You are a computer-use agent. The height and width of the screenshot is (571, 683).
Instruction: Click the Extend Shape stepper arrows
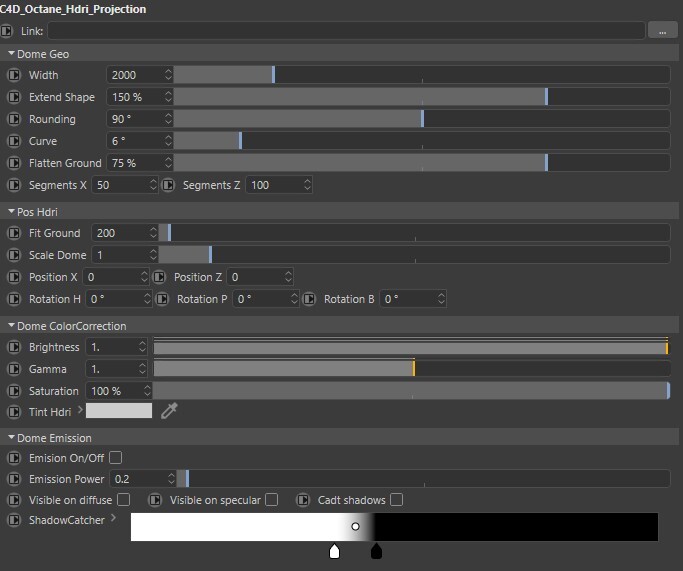(168, 97)
